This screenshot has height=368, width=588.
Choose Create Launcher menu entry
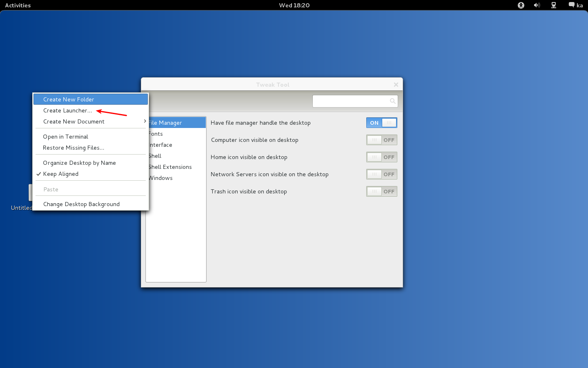(67, 110)
